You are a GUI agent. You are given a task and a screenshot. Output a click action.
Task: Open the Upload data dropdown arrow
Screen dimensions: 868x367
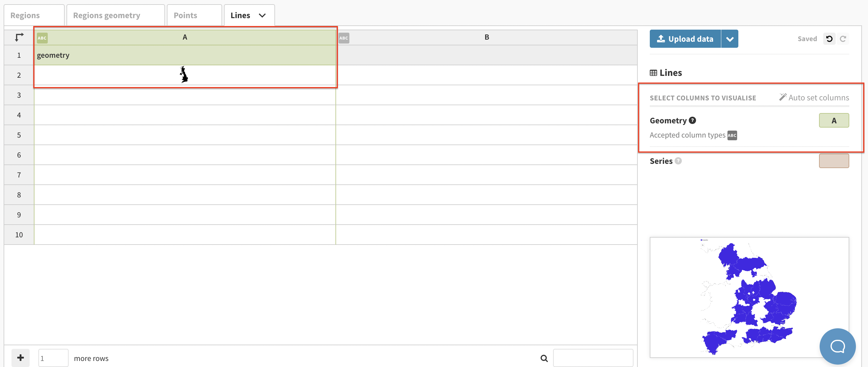point(730,39)
